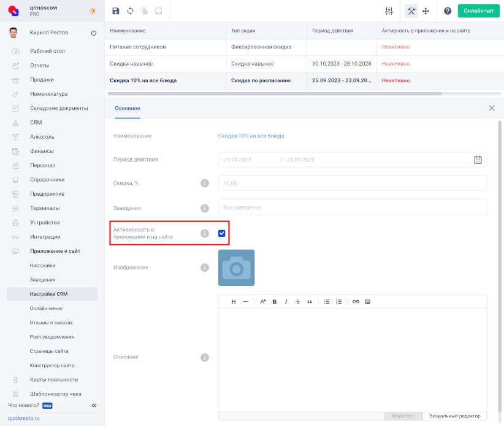Toggle italic formatting in editor
This screenshot has height=426, width=504.
[286, 301]
